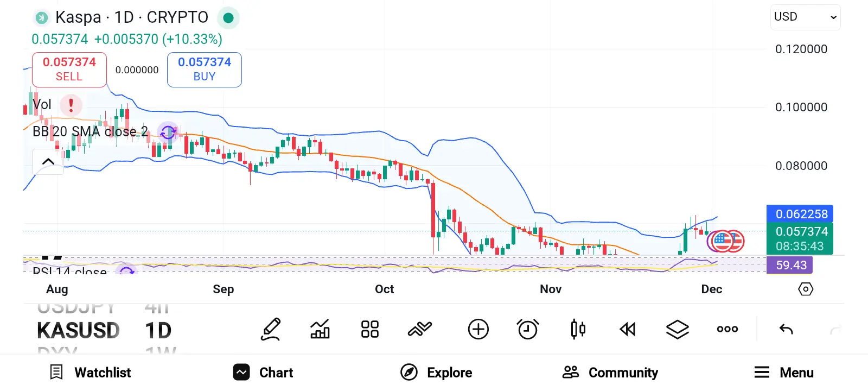Open more options with the ellipsis icon

(726, 329)
